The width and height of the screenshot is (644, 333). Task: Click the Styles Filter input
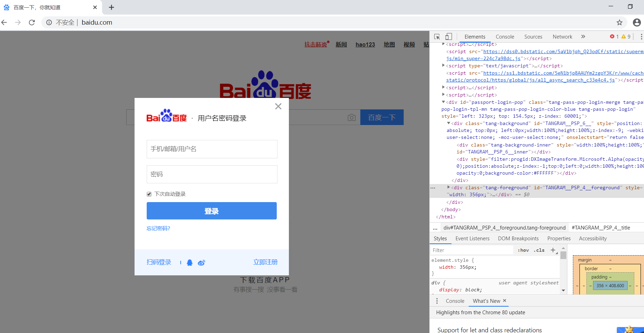coord(472,250)
